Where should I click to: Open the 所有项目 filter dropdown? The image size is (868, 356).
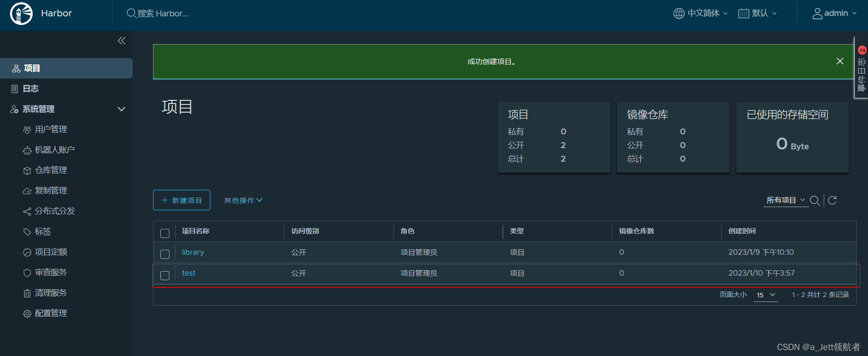(786, 200)
